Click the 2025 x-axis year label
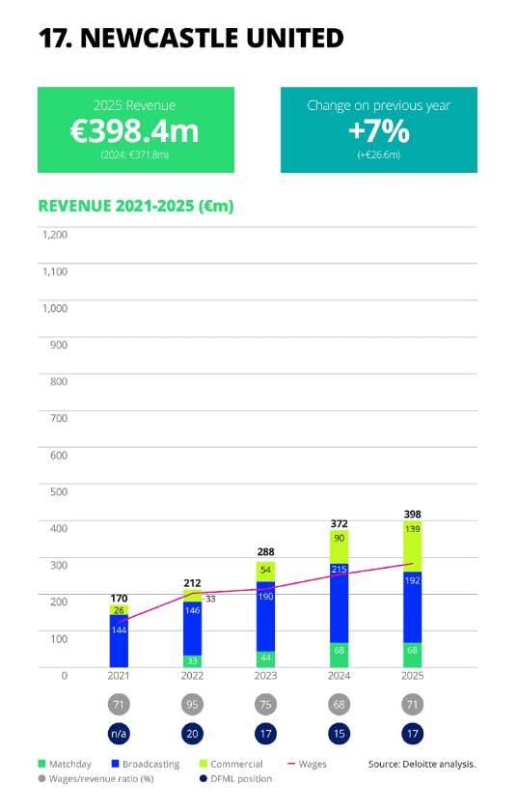Viewport: 518px width, 812px height. (413, 675)
